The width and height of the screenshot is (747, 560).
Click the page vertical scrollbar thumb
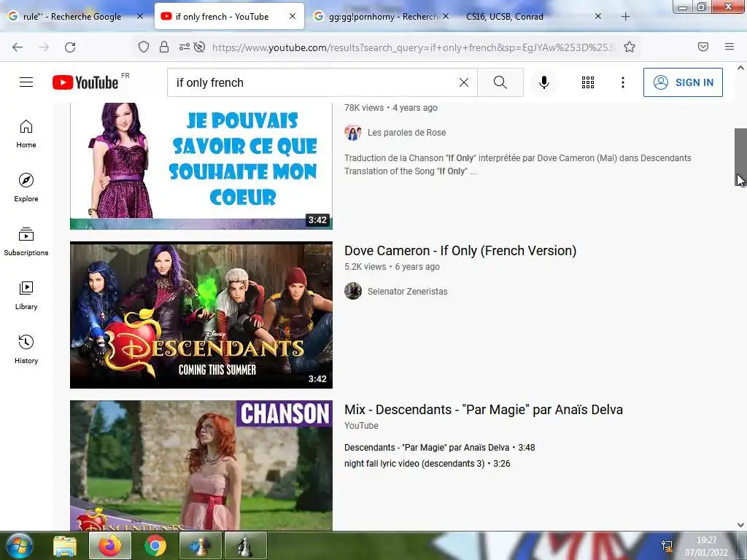(x=740, y=157)
